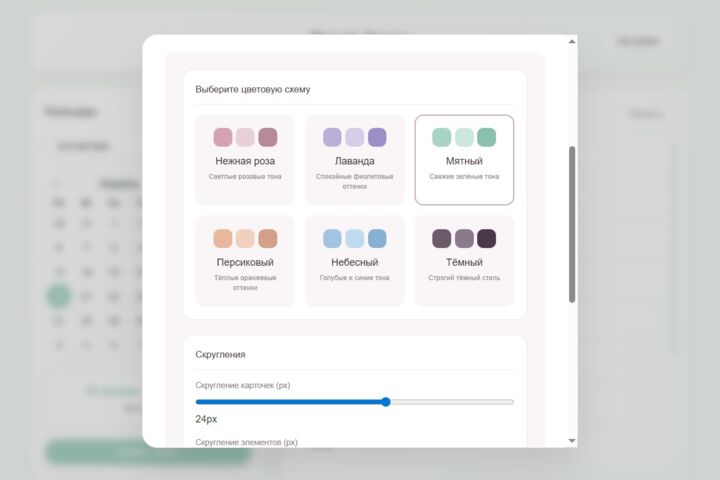Image resolution: width=720 pixels, height=480 pixels.
Task: Click the Спокойные фиолетовые оттенки description
Action: 354,181
